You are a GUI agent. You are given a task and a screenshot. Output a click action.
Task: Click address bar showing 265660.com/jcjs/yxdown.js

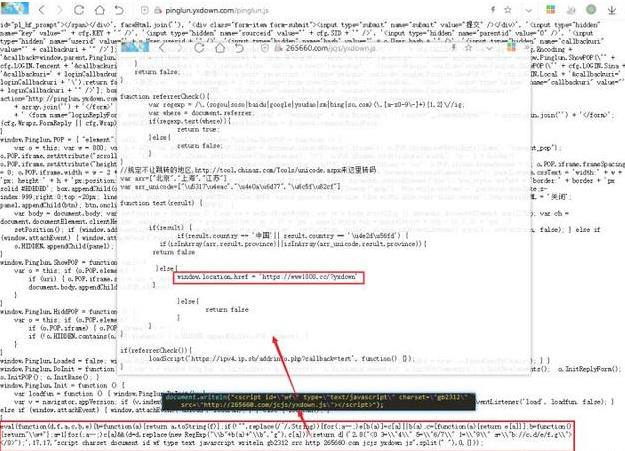(330, 48)
